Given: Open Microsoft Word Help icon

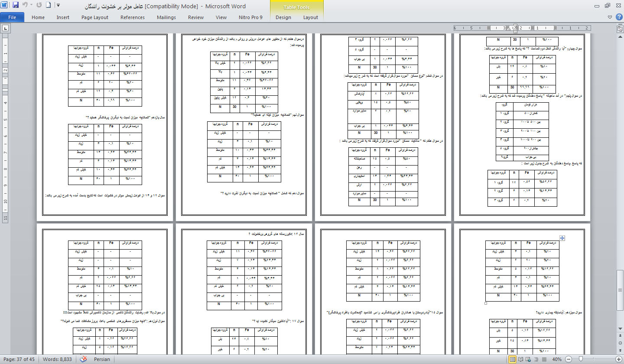Looking at the screenshot, I should (618, 17).
